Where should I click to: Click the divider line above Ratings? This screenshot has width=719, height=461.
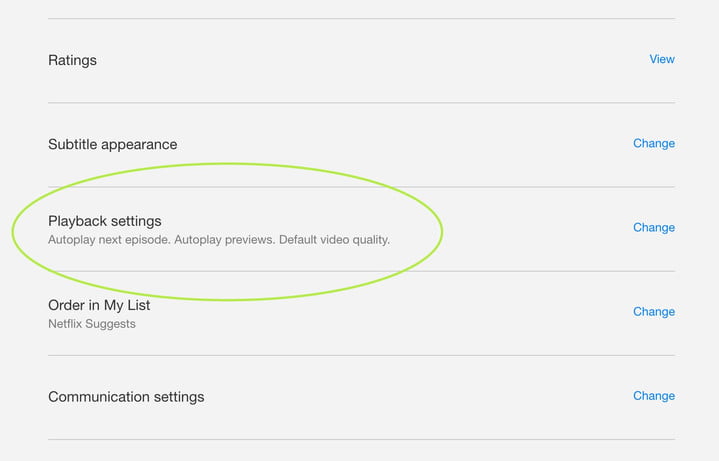pyautogui.click(x=360, y=19)
